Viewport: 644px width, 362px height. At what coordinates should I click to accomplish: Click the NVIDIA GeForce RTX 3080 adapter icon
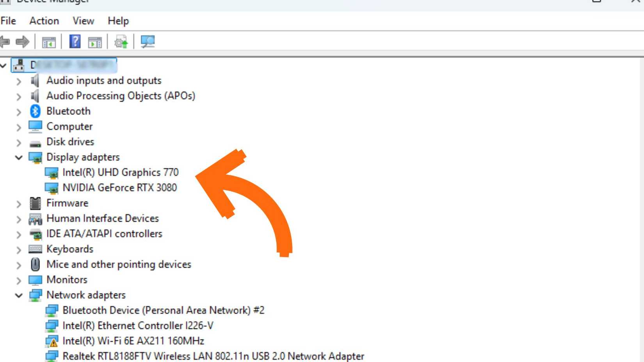click(x=52, y=188)
